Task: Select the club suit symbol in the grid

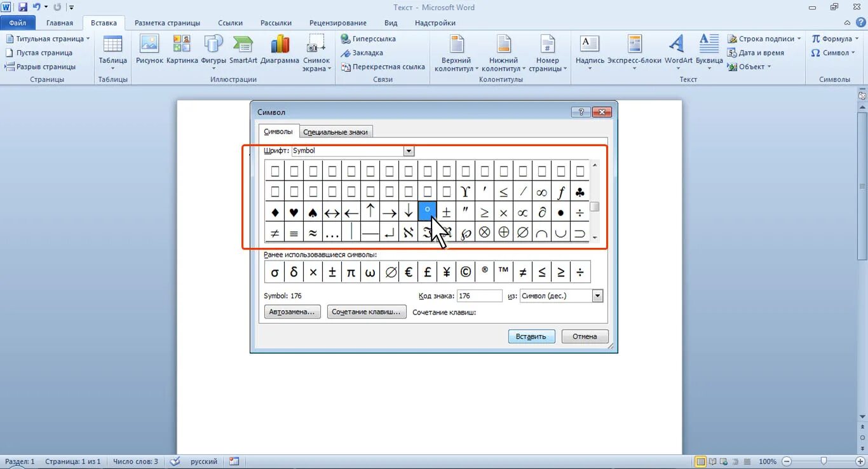Action: pyautogui.click(x=580, y=191)
